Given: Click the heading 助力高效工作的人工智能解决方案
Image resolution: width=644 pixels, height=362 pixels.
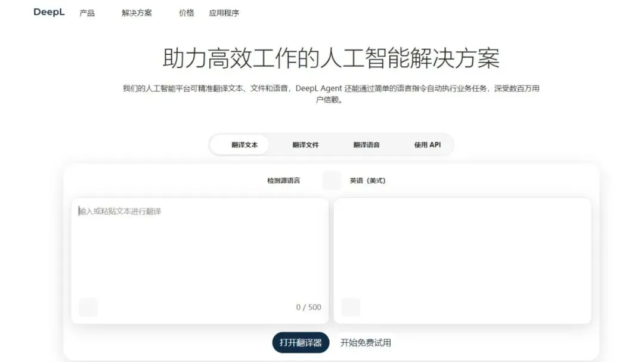Looking at the screenshot, I should pos(331,57).
